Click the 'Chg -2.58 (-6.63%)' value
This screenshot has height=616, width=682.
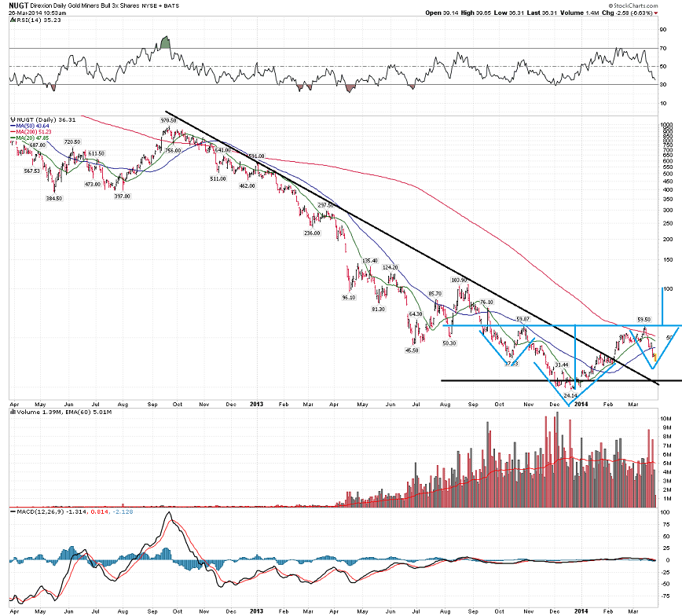point(627,13)
